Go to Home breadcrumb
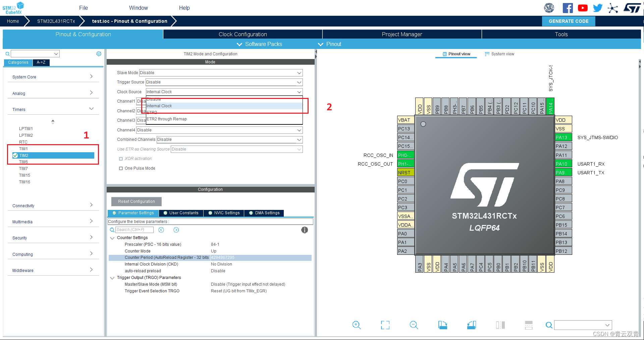Image resolution: width=644 pixels, height=340 pixels. (13, 21)
